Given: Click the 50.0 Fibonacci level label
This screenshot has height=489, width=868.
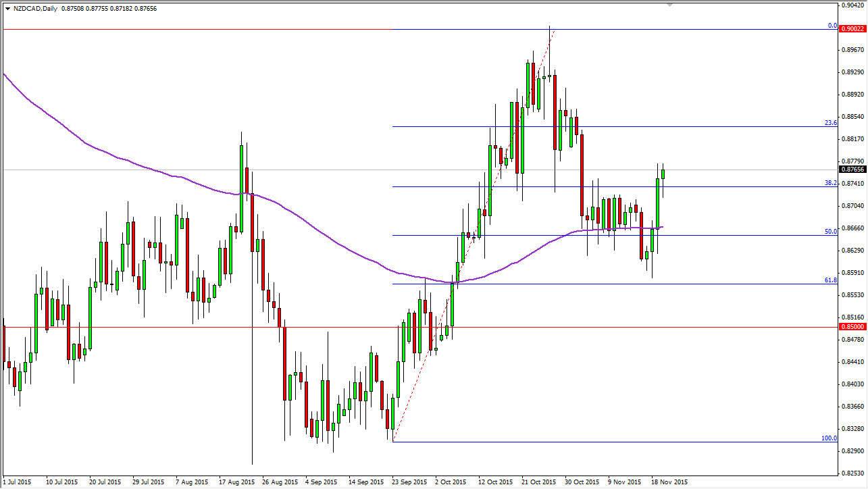Looking at the screenshot, I should [x=829, y=232].
